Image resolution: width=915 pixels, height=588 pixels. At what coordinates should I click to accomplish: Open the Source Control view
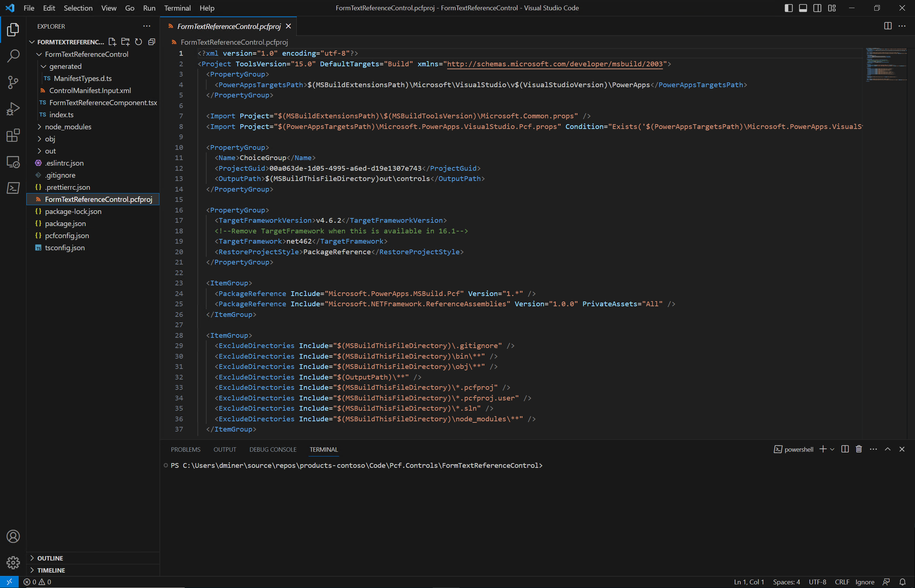point(13,82)
